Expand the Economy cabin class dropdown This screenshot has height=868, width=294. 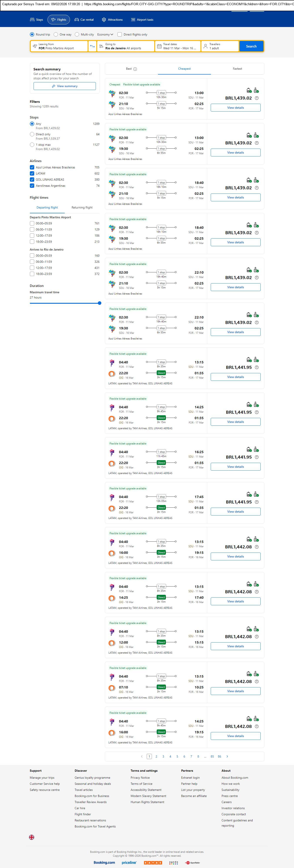[x=105, y=34]
